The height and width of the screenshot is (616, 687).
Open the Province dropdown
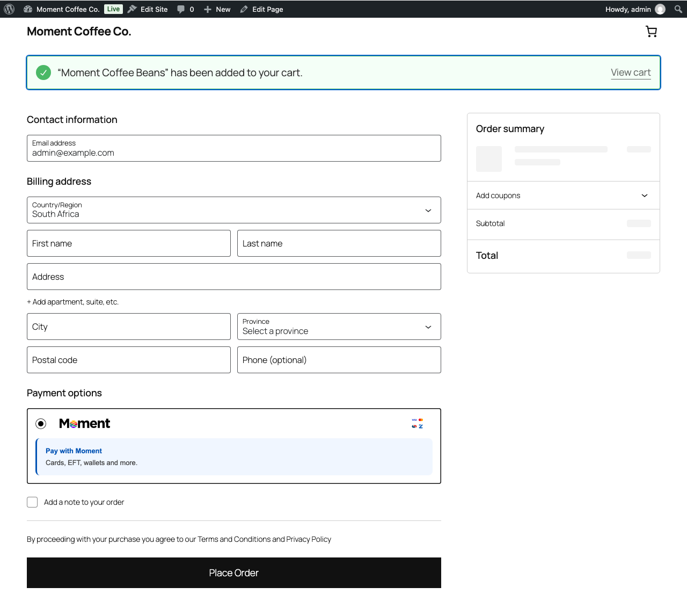pos(339,327)
